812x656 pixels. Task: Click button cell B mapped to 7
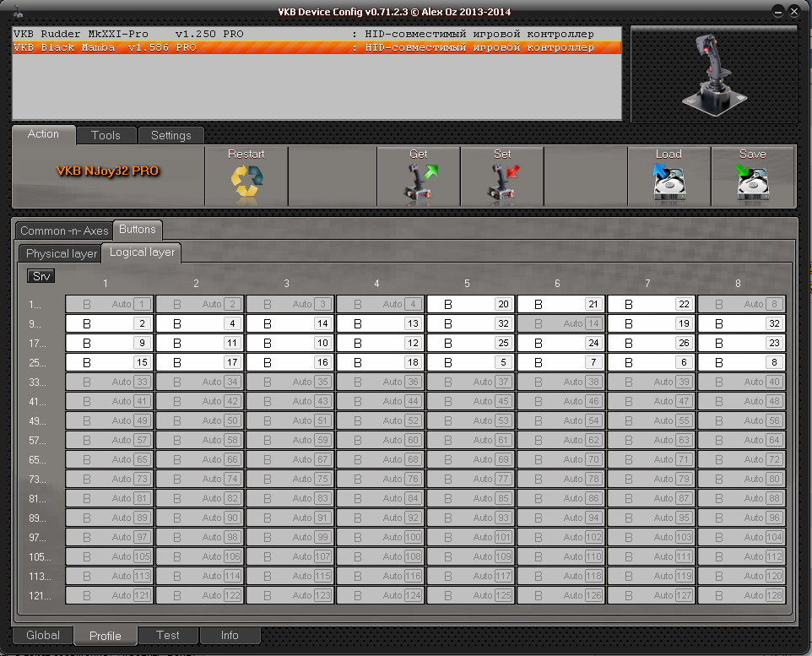[560, 363]
